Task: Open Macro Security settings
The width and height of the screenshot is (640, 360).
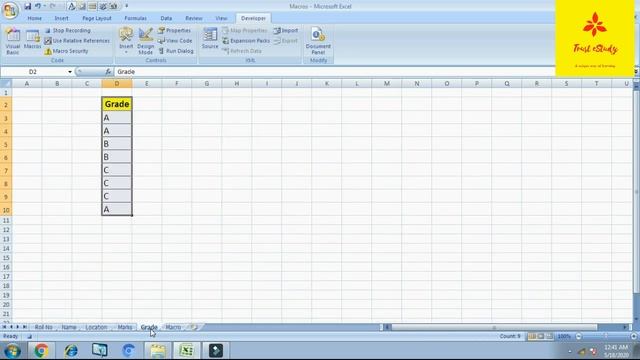Action: pos(66,51)
